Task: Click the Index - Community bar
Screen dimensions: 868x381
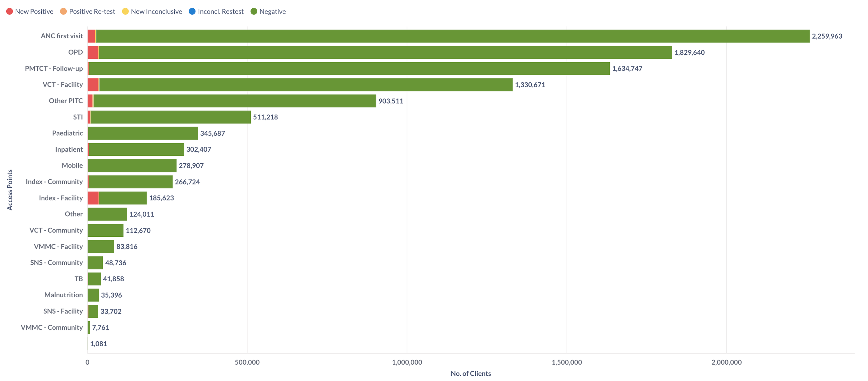Action: tap(130, 182)
